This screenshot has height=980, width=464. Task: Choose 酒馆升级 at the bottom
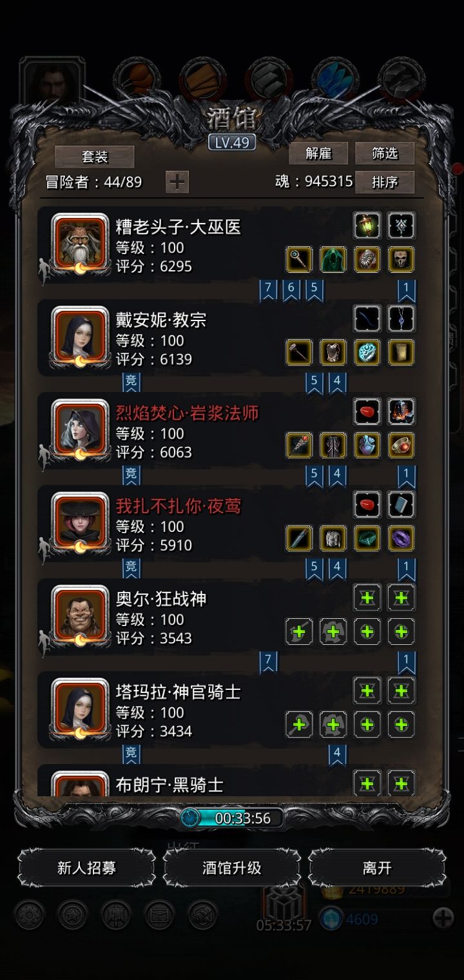232,868
